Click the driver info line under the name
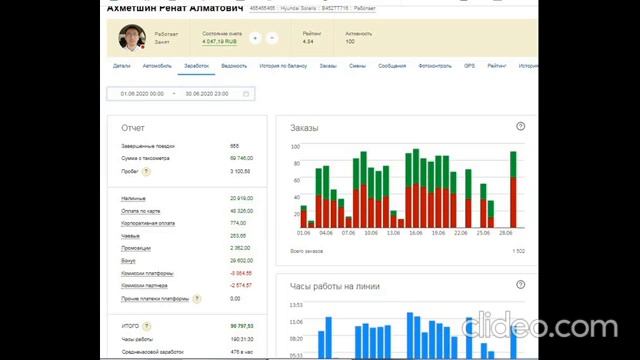 point(312,8)
